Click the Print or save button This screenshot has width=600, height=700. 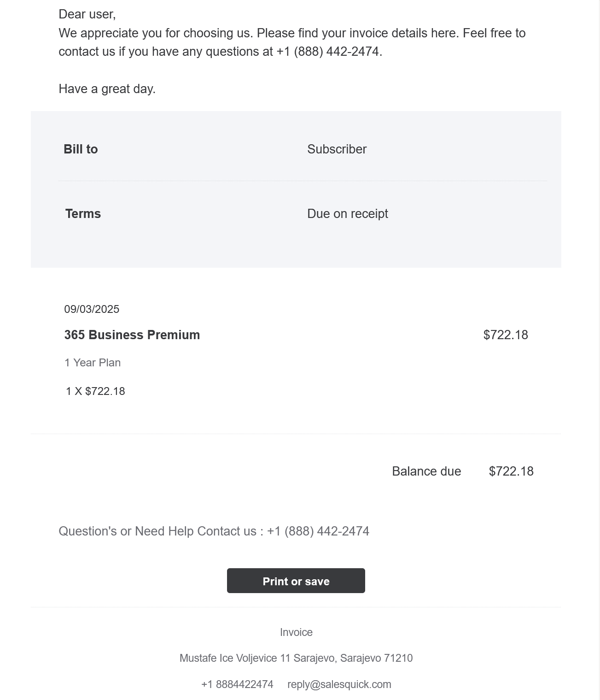296,581
